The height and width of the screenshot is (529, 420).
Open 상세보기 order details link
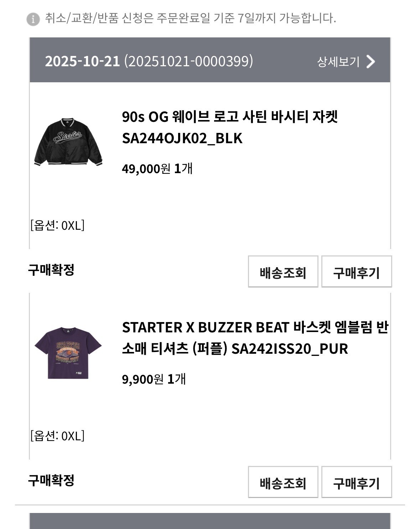pyautogui.click(x=338, y=62)
